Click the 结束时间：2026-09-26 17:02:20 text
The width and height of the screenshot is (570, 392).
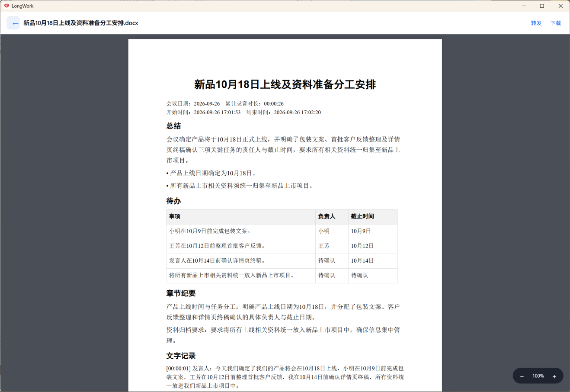click(284, 112)
